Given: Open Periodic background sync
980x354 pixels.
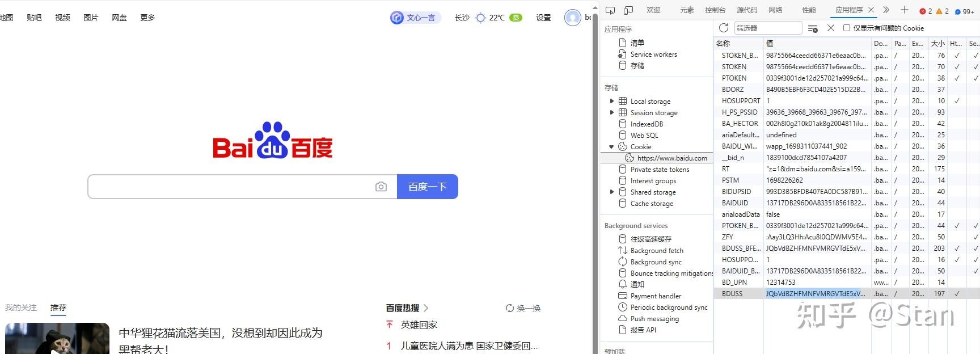Looking at the screenshot, I should click(669, 307).
